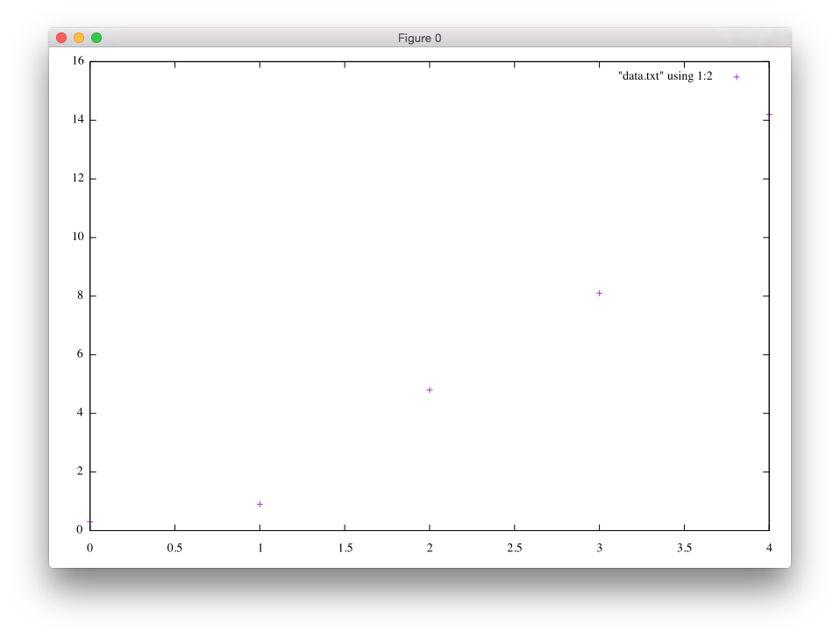Click the x-axis label 0.5

coord(174,546)
